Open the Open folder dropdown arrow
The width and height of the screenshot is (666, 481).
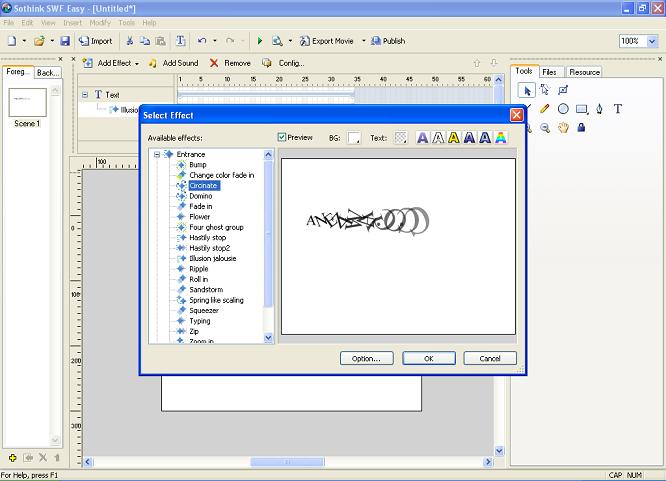[x=52, y=41]
